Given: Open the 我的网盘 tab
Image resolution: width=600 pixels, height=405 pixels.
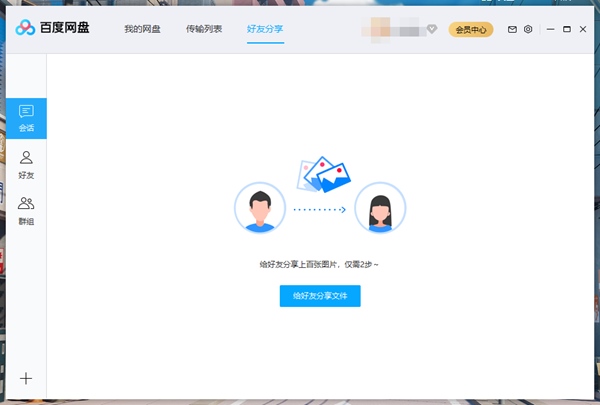Looking at the screenshot, I should (142, 29).
